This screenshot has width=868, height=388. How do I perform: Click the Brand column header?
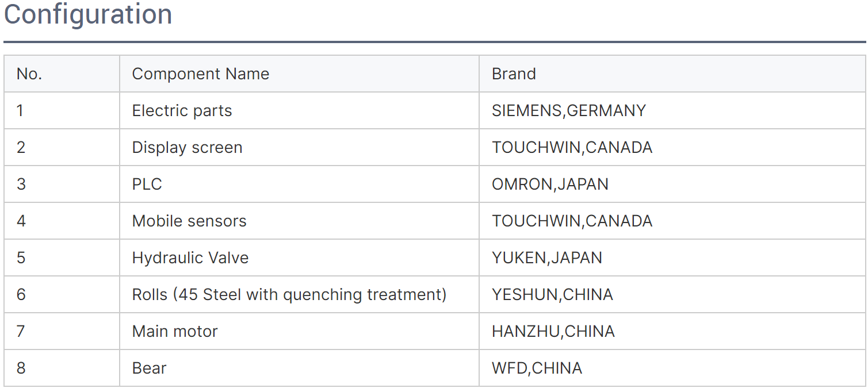(514, 74)
